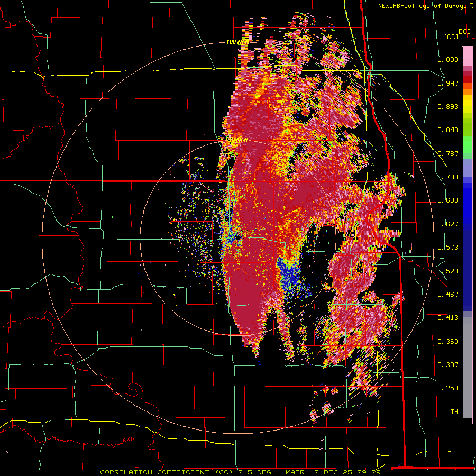Click the TH label at the legend bottom
The width and height of the screenshot is (476, 476).
(454, 412)
